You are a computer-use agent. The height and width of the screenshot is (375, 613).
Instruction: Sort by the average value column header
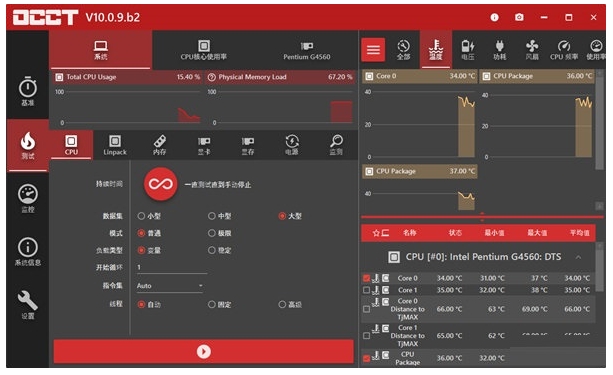coord(579,233)
